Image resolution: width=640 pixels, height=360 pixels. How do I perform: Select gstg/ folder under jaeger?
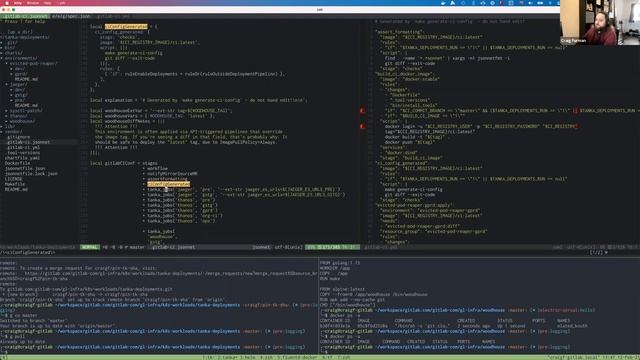[x=21, y=95]
